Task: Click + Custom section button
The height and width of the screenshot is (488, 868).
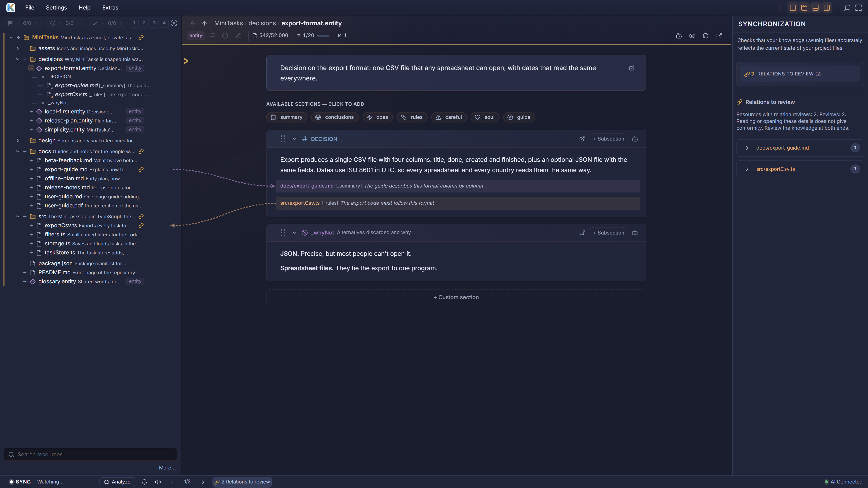Action: (456, 297)
